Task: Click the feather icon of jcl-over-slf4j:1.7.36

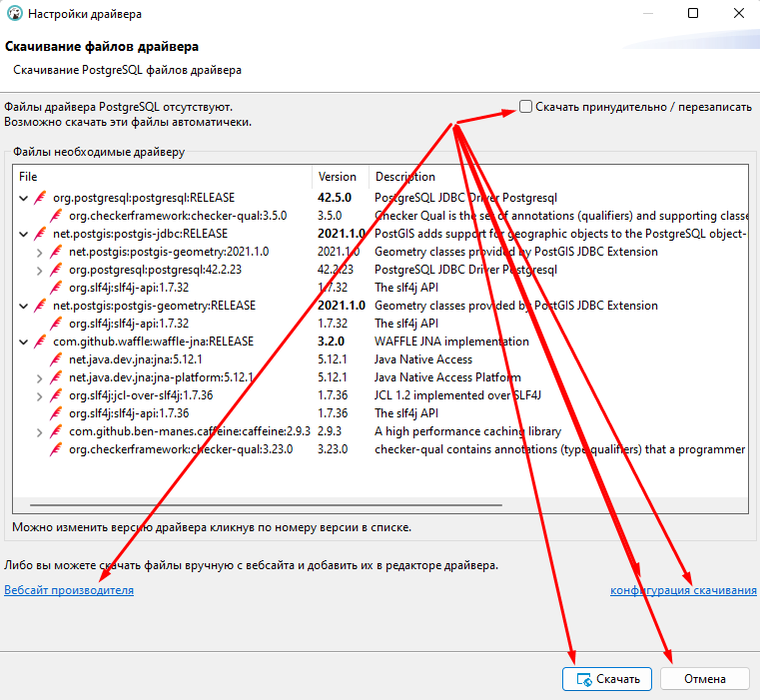Action: [56, 395]
